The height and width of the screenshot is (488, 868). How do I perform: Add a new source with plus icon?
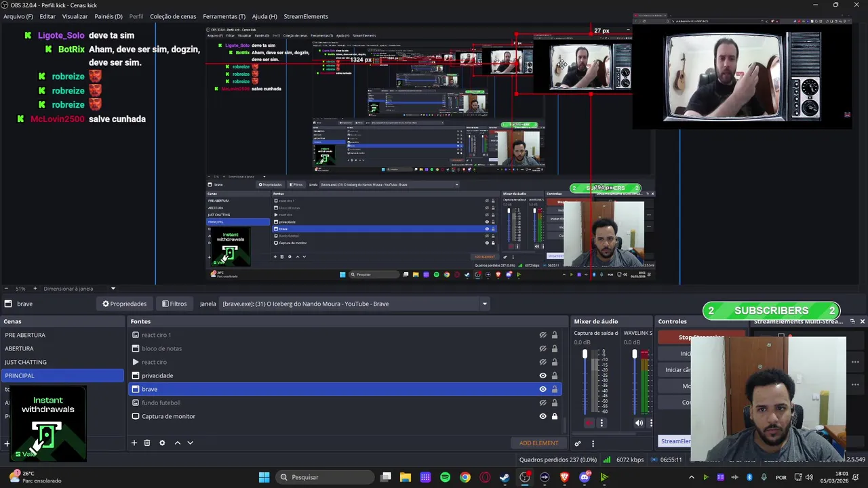pyautogui.click(x=134, y=443)
